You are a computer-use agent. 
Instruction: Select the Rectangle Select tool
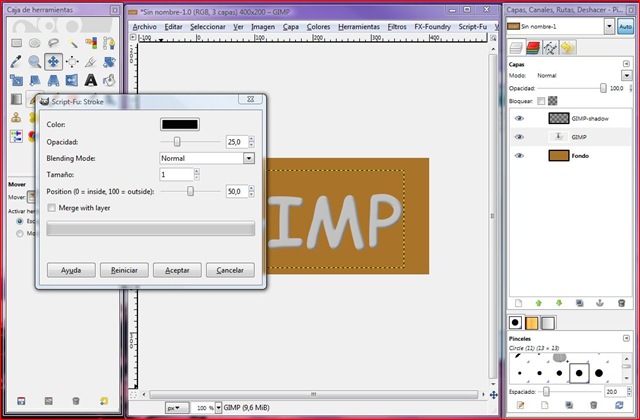(16, 43)
